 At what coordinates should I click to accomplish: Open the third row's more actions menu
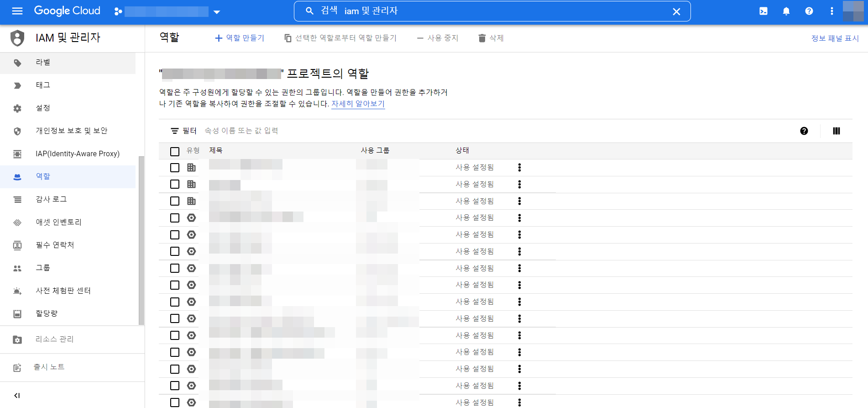519,201
